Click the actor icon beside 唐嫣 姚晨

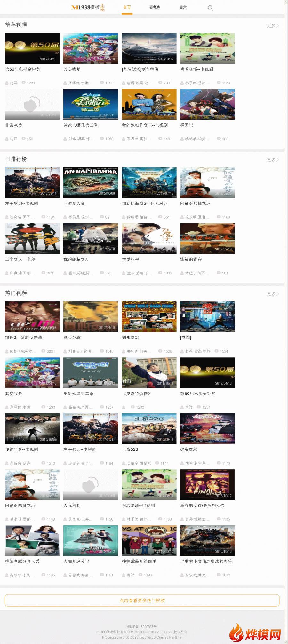pyautogui.click(x=124, y=83)
